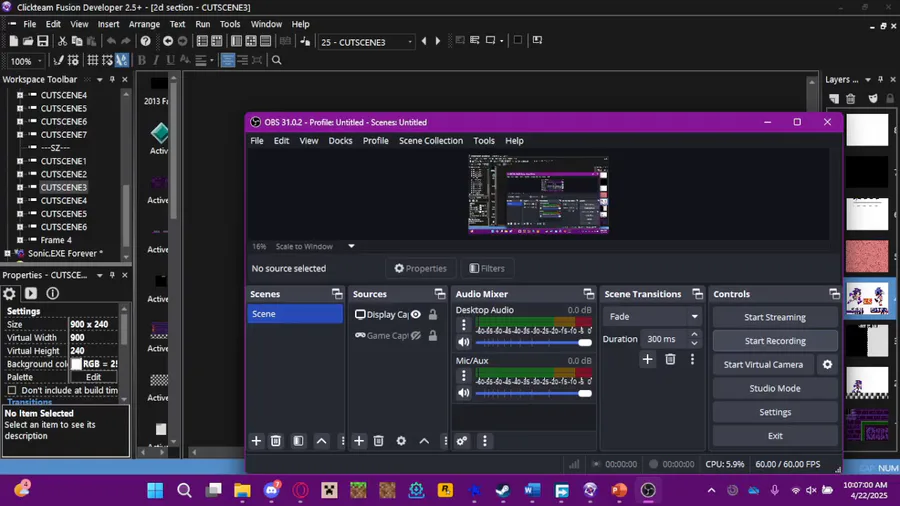This screenshot has width=900, height=506.
Task: Click Start Recording button
Action: click(x=774, y=341)
